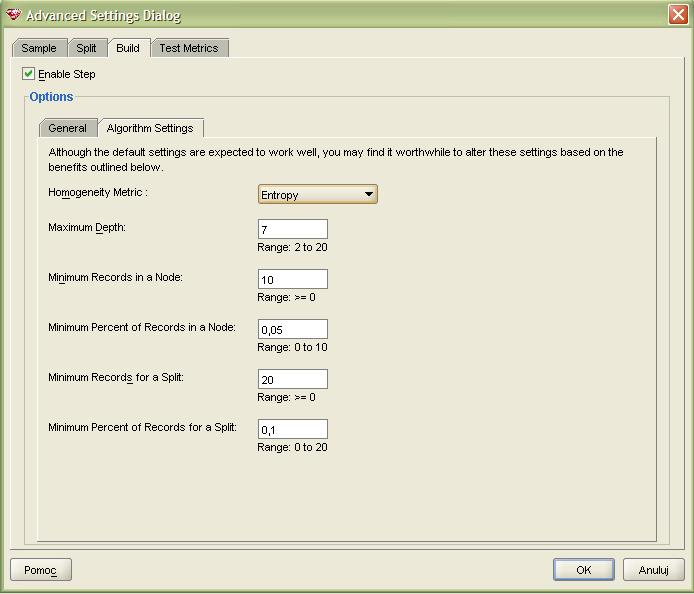The width and height of the screenshot is (694, 594).
Task: Click the Options group heading
Action: tap(51, 96)
